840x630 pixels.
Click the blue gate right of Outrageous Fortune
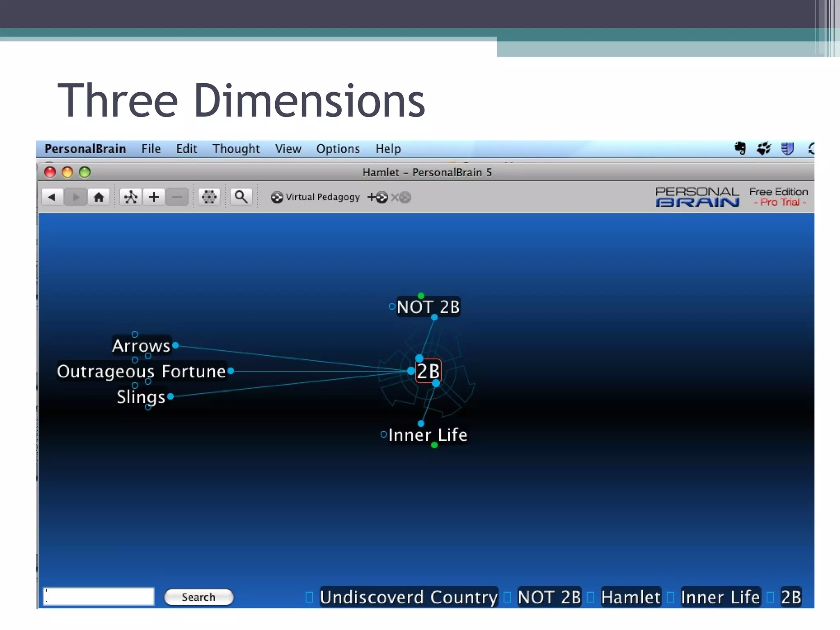click(x=231, y=371)
